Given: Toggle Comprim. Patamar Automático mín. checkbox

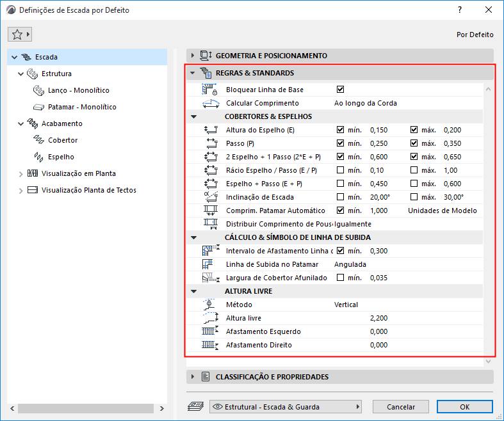Looking at the screenshot, I should pyautogui.click(x=340, y=210).
